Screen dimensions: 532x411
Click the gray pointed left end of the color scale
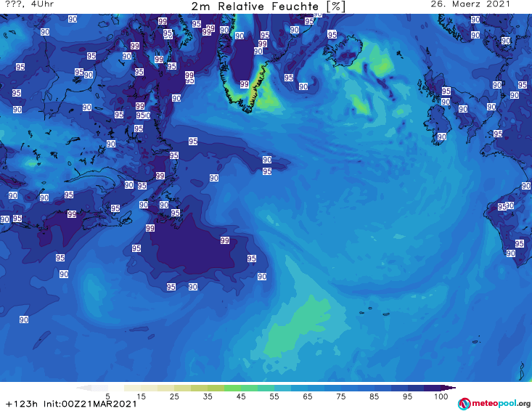point(83,388)
